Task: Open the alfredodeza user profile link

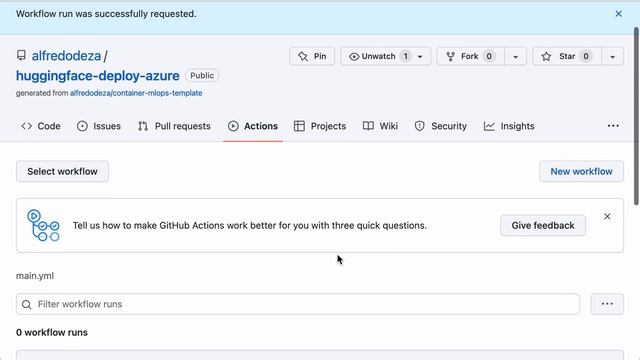Action: [66, 56]
